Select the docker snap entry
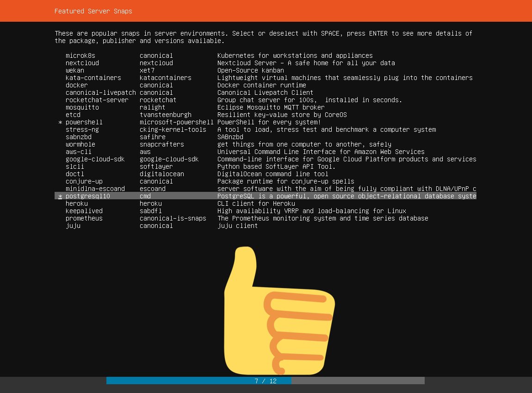Image resolution: width=532 pixels, height=393 pixels. pyautogui.click(x=266, y=85)
